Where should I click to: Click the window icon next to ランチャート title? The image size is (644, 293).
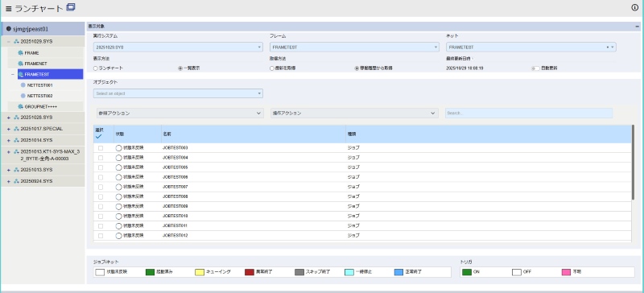tap(71, 7)
